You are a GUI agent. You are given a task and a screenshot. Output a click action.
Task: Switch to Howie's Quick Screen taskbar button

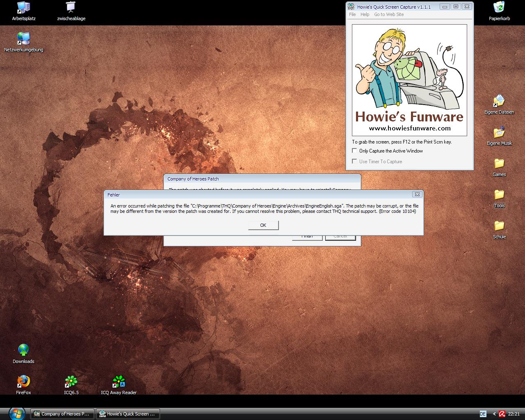coord(128,414)
